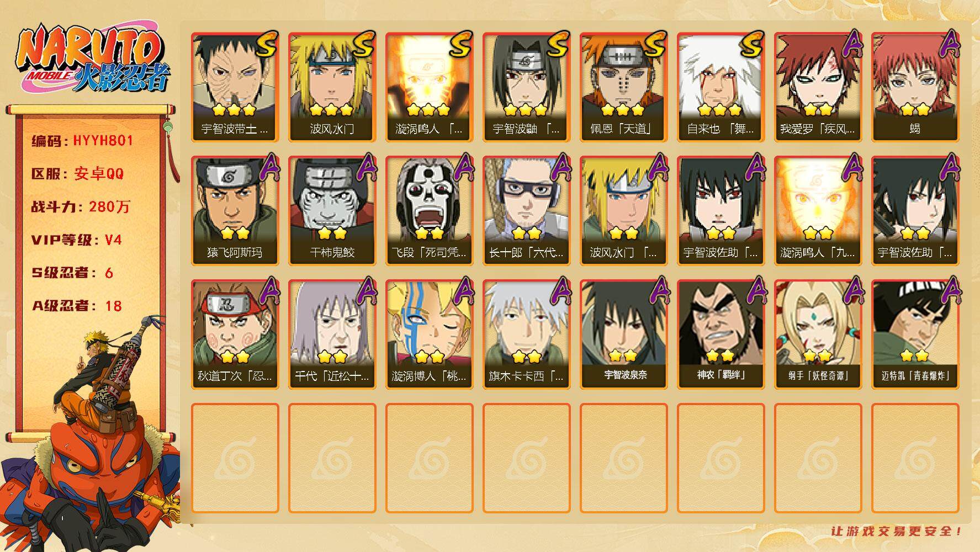Viewport: 980px width, 552px height.
Task: Select the 波风水门 S-rank ninja card
Action: pos(332,87)
